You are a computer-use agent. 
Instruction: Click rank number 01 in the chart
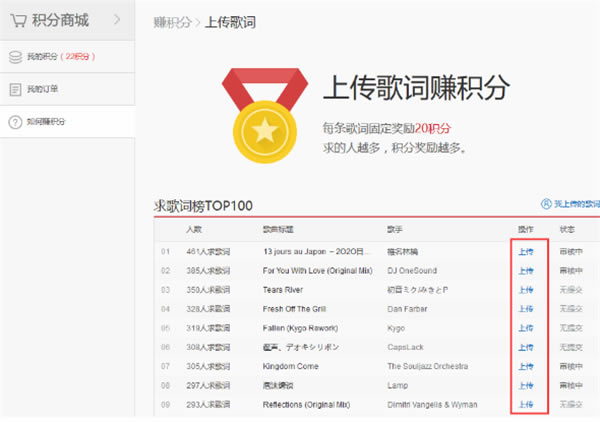pyautogui.click(x=165, y=252)
